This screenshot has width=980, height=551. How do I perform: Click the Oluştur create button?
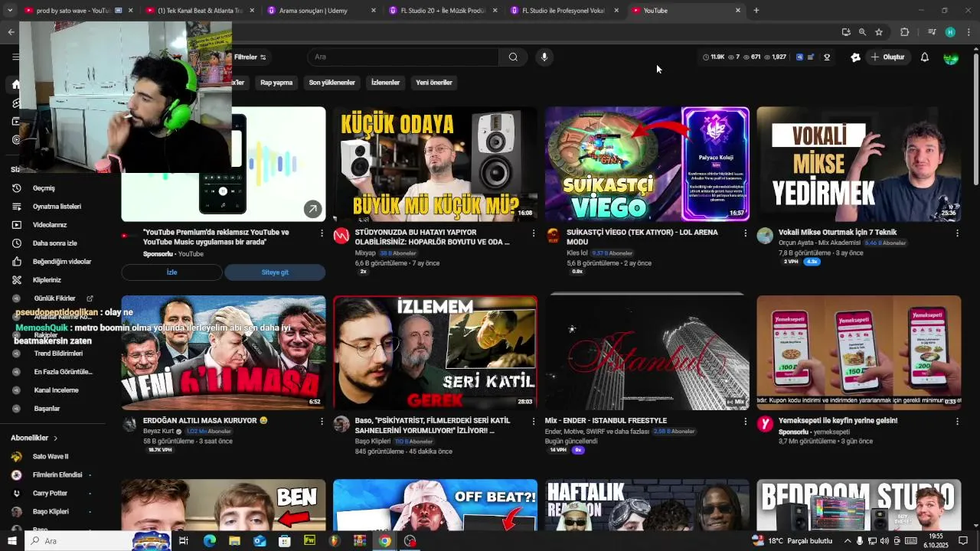(887, 57)
